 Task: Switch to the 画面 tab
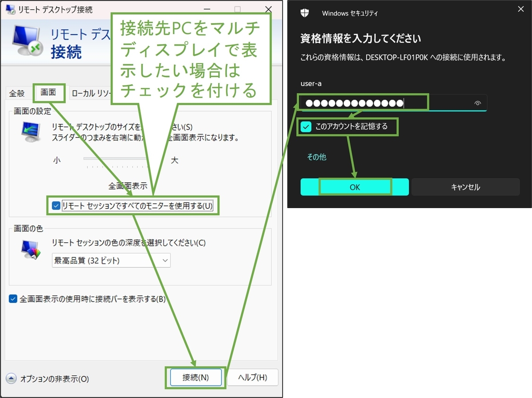49,93
